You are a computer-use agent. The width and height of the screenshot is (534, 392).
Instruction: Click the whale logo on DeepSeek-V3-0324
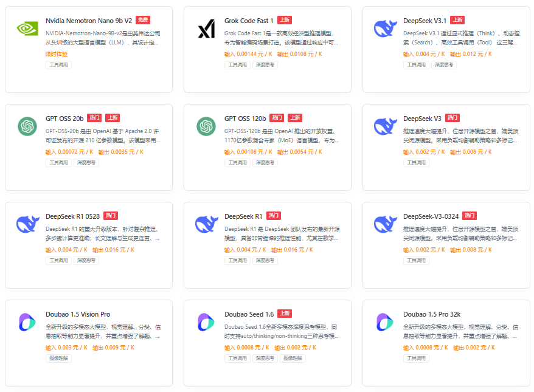click(x=385, y=224)
